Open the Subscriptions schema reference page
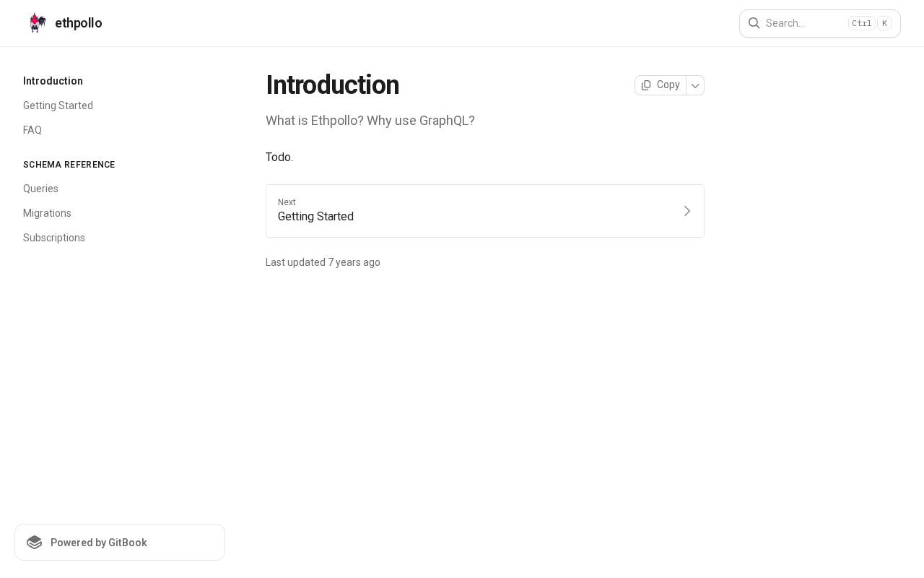Image resolution: width=924 pixels, height=578 pixels. point(54,238)
